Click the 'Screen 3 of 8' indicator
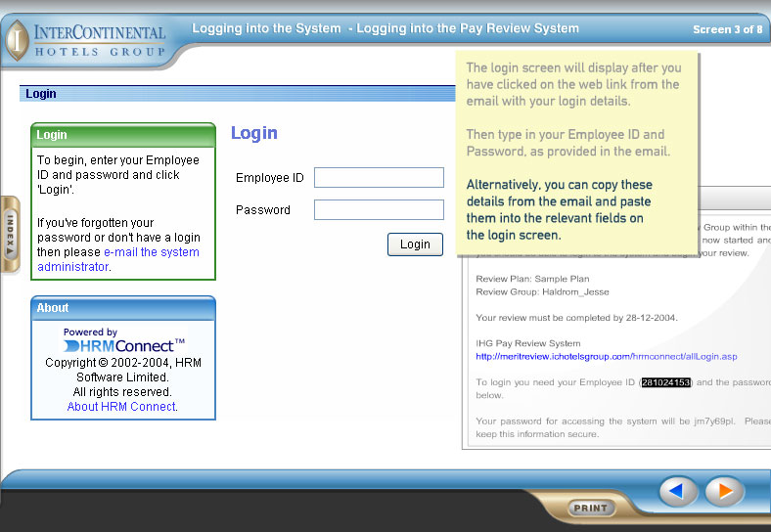 click(x=727, y=29)
